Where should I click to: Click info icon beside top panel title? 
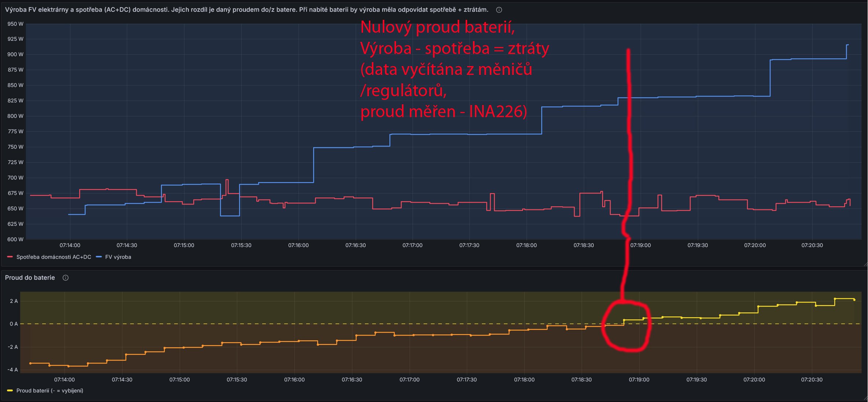[499, 10]
